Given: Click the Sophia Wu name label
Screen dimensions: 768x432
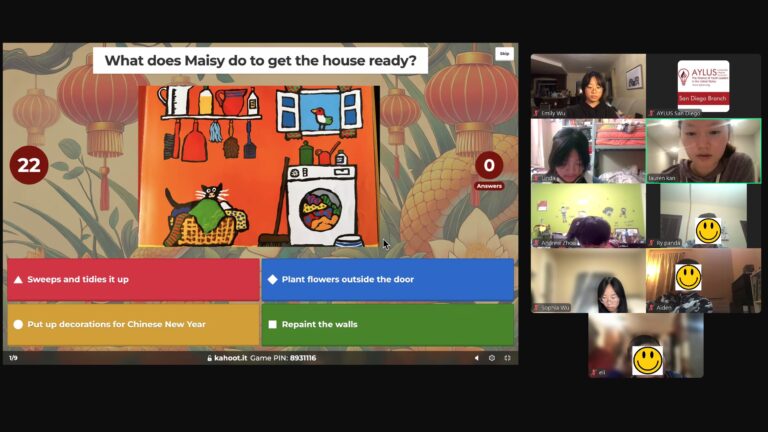Looking at the screenshot, I should 555,308.
